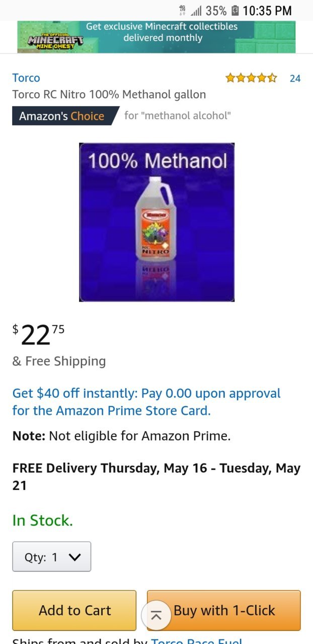The height and width of the screenshot is (644, 313).
Task: Open the Qty dropdown selector
Action: pos(52,556)
